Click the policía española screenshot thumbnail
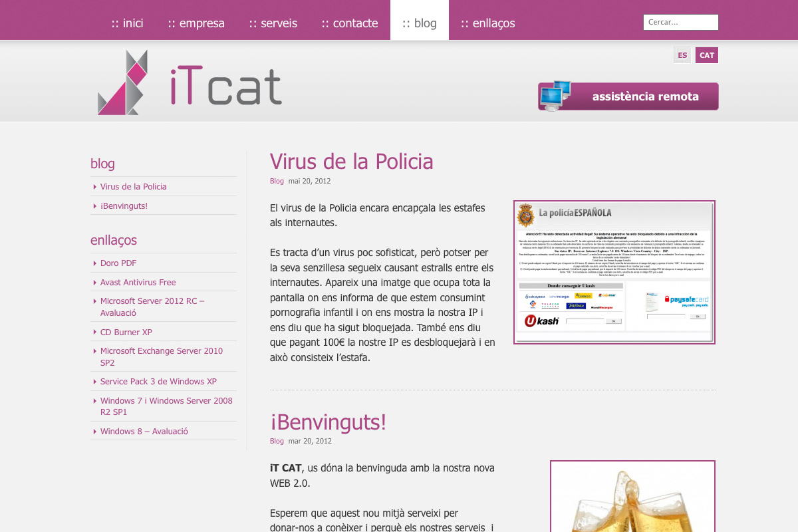The image size is (798, 532). [614, 273]
